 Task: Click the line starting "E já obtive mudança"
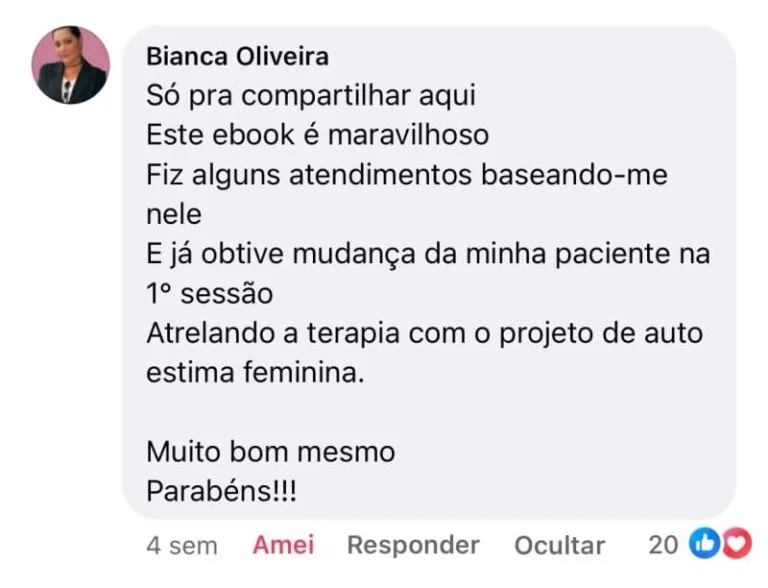(x=428, y=254)
